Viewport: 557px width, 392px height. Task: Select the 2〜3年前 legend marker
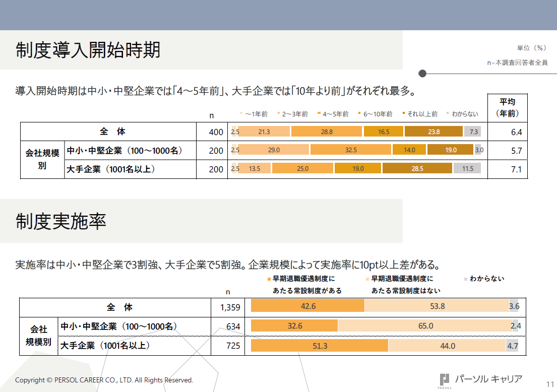[x=278, y=114]
